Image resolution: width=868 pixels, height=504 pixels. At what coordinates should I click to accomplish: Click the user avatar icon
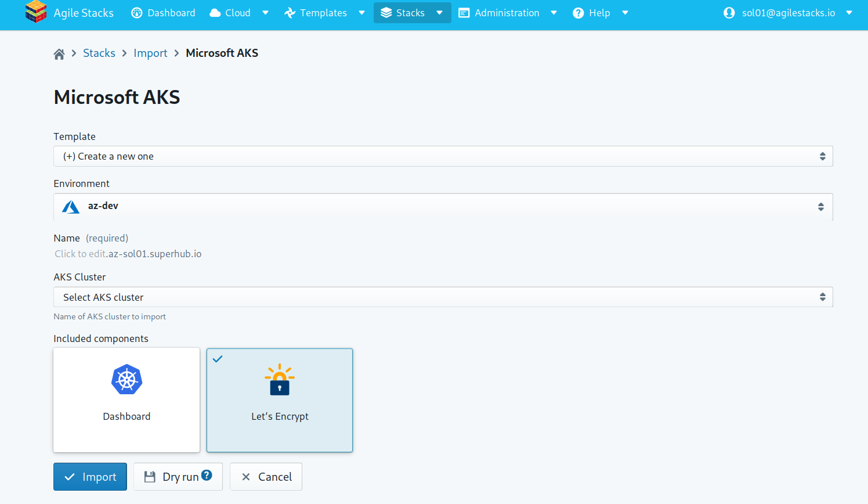pos(729,13)
